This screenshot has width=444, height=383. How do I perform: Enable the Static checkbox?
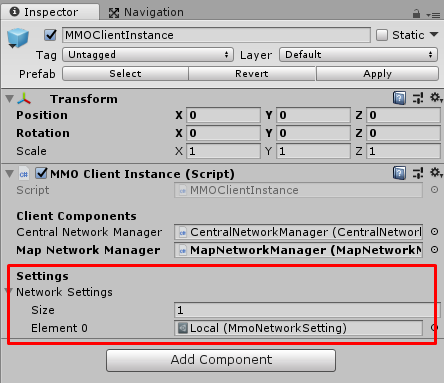(382, 35)
